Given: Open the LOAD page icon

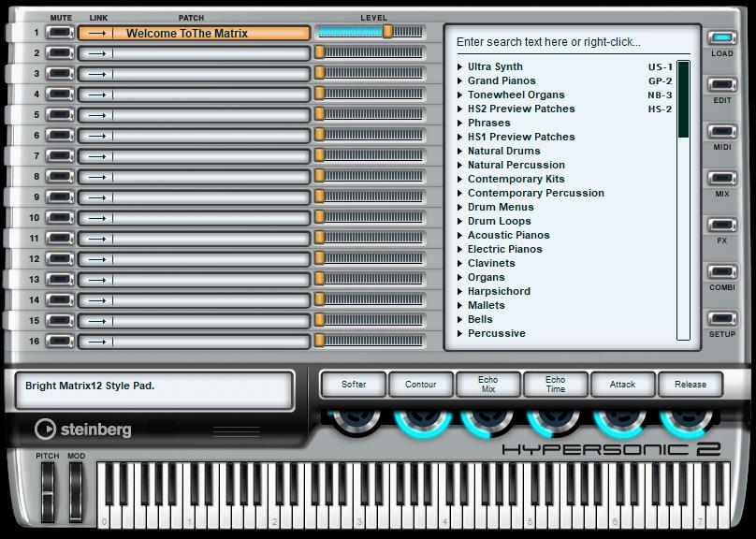Looking at the screenshot, I should 721,39.
